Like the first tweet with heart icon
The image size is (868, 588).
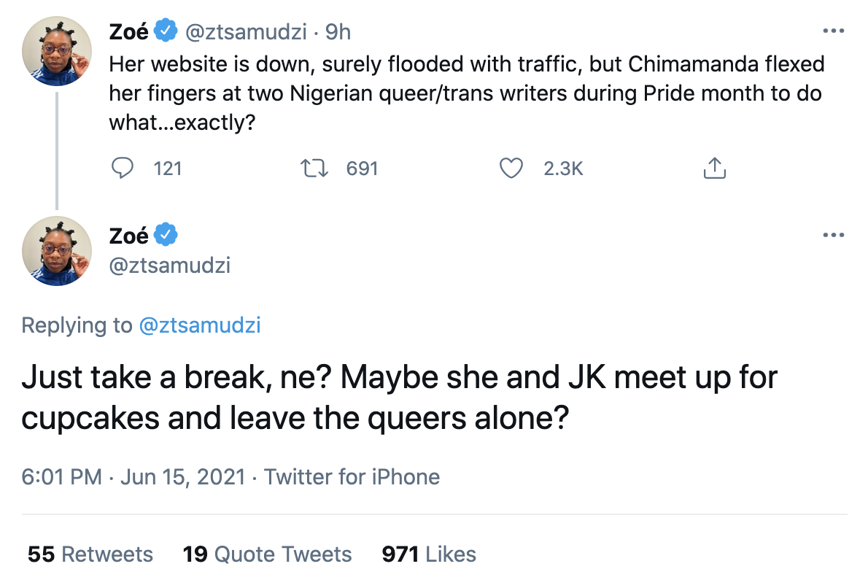click(511, 168)
